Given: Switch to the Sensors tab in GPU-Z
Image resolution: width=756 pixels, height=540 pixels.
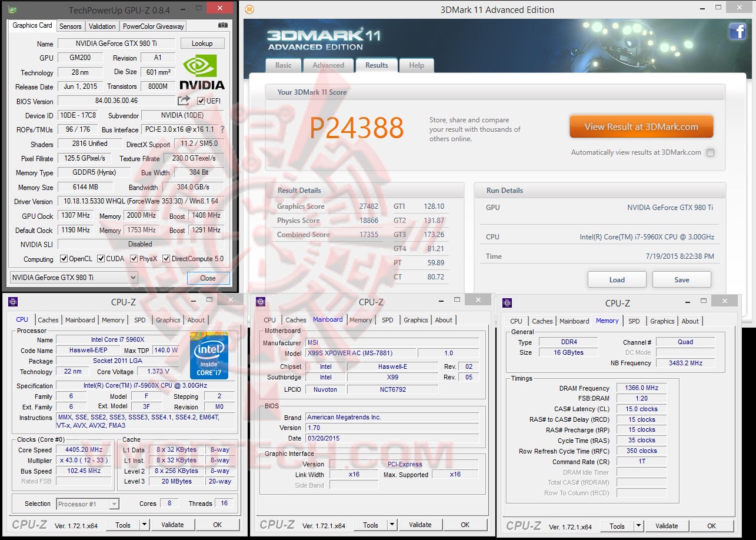Looking at the screenshot, I should tap(70, 26).
